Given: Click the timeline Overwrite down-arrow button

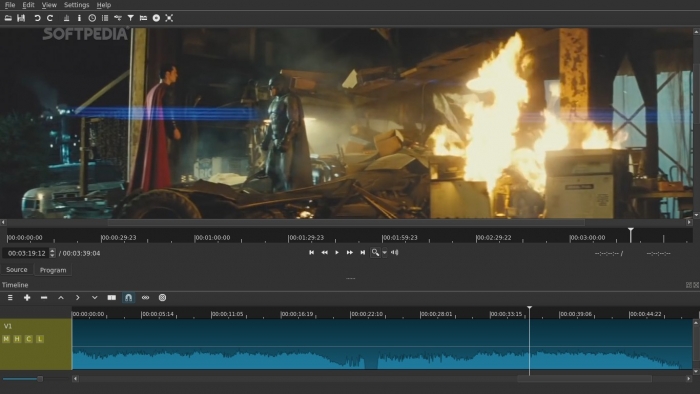Looking at the screenshot, I should 95,298.
